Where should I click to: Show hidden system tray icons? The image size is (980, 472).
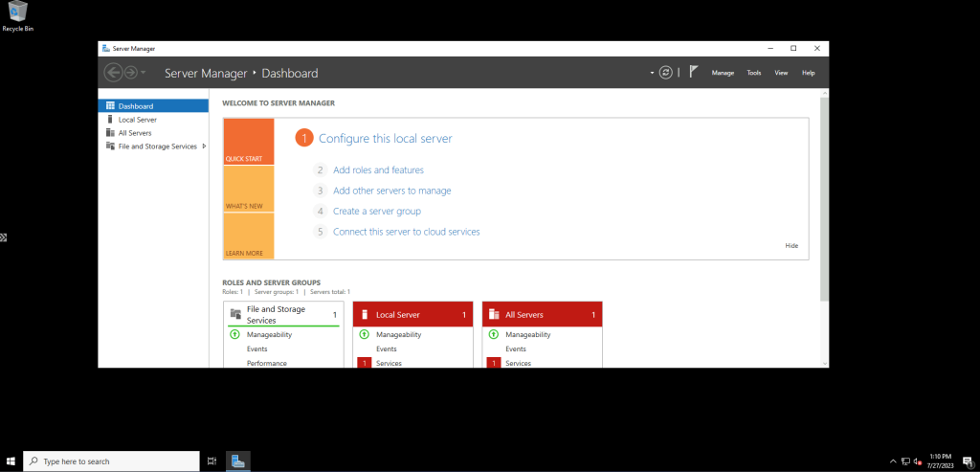point(893,461)
